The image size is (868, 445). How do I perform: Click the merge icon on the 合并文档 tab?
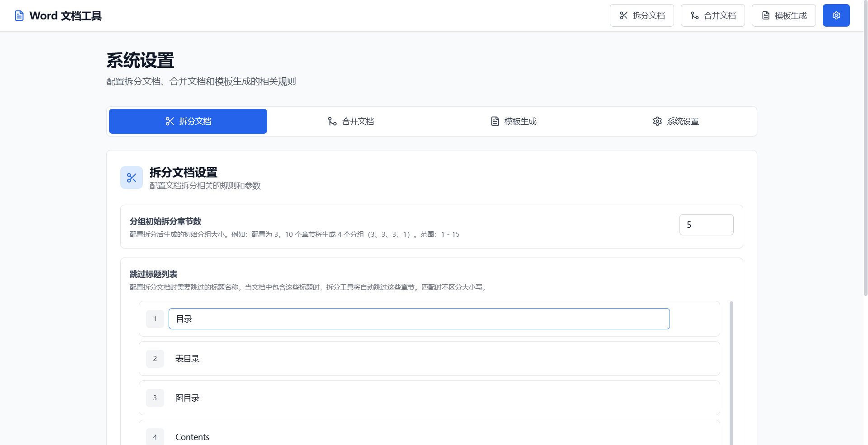(x=332, y=121)
